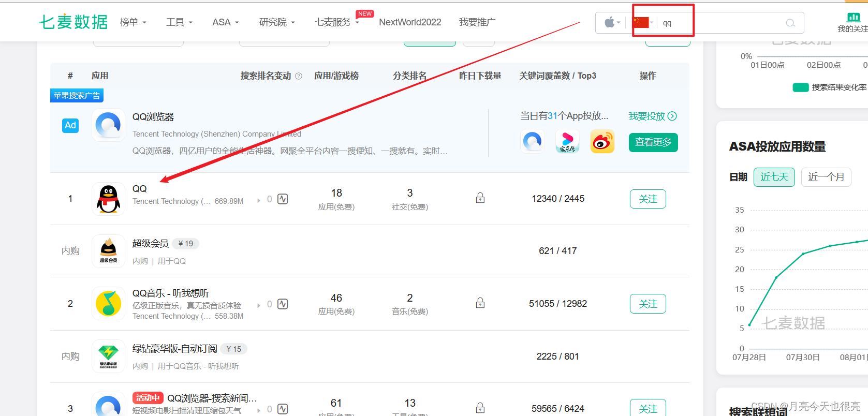
Task: Show QQ音乐 ranking trend chart icon
Action: 283,304
